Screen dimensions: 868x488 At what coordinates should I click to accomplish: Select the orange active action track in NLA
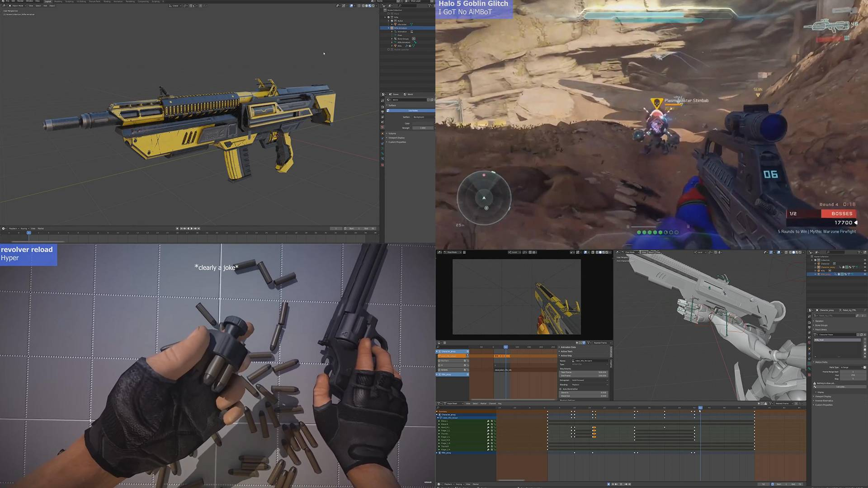tap(452, 356)
